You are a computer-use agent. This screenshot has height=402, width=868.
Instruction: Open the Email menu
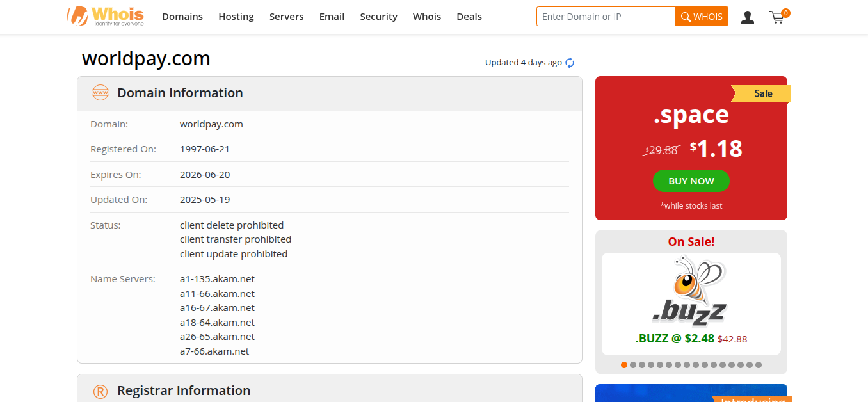click(332, 17)
